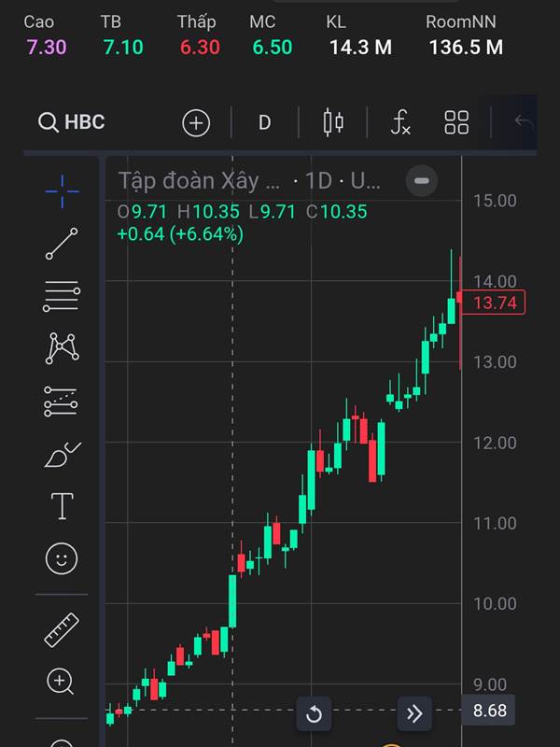The image size is (560, 747).
Task: Click the 8.68 crosshair price label
Action: 489,711
